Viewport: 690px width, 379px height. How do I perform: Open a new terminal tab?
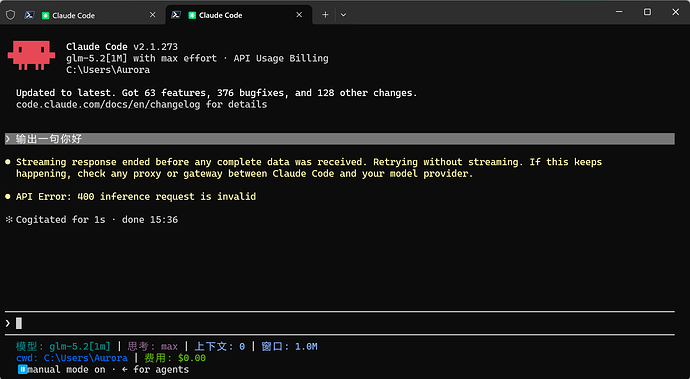[x=325, y=15]
